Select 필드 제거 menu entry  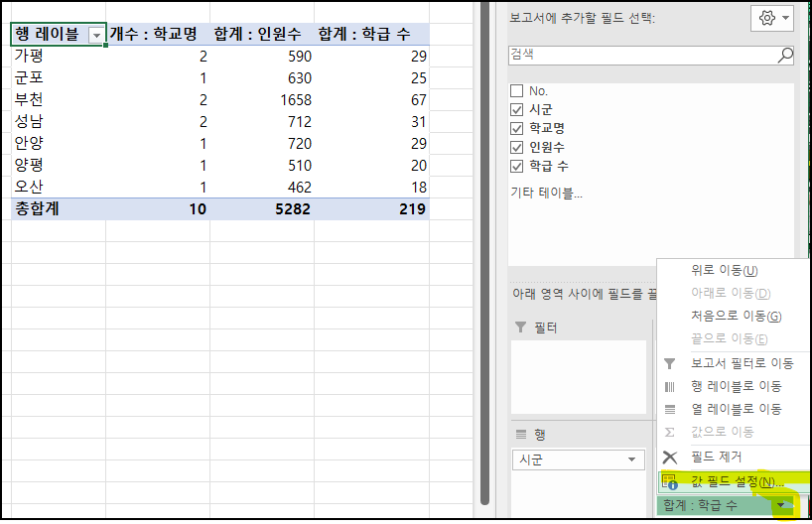[716, 457]
